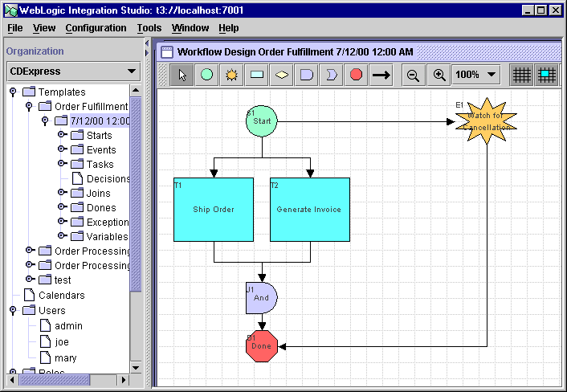Pick the green Start node tool
This screenshot has width=567, height=392.
[x=206, y=75]
